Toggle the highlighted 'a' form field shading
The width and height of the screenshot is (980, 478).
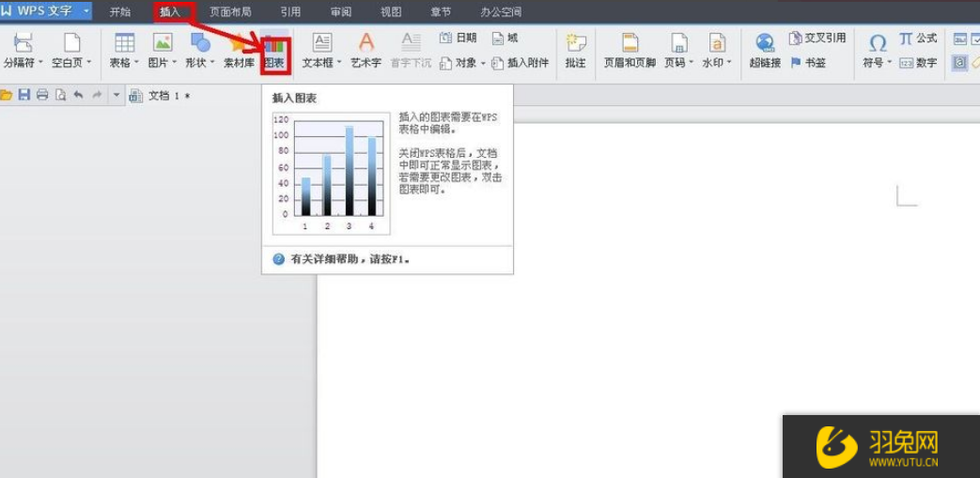pos(958,63)
